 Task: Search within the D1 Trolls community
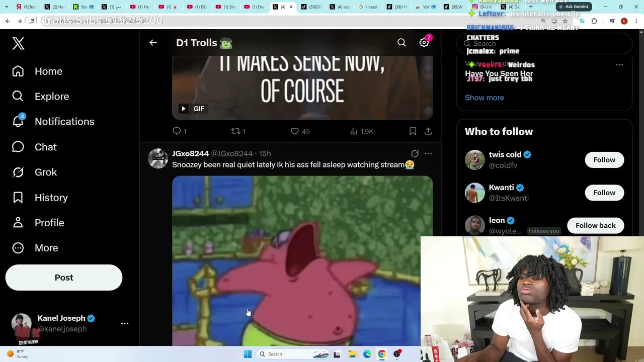[x=401, y=43]
